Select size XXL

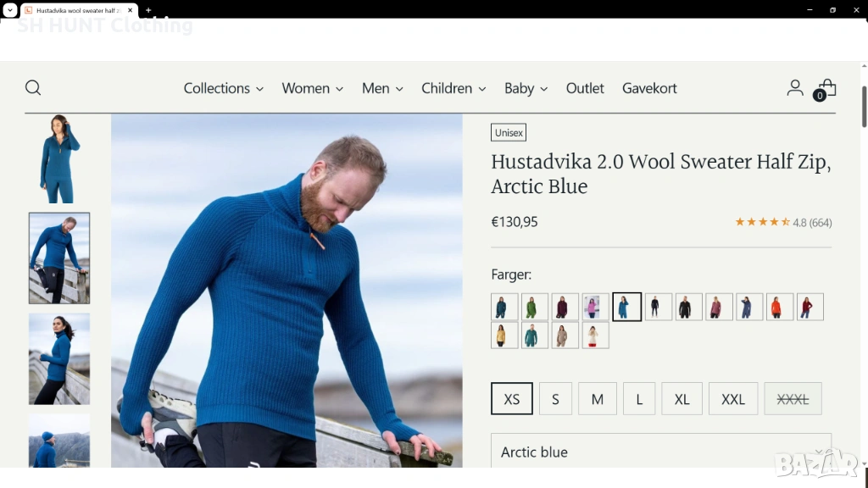[x=733, y=399]
